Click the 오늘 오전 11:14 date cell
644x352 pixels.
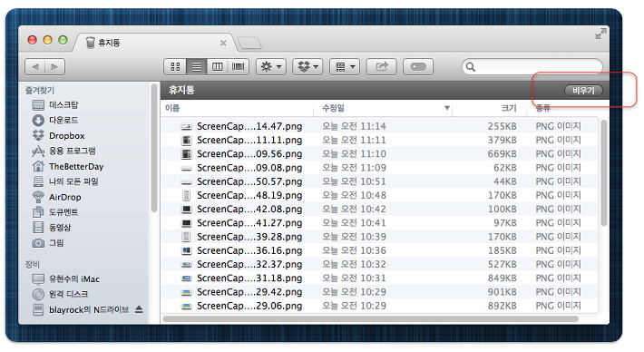pos(354,126)
